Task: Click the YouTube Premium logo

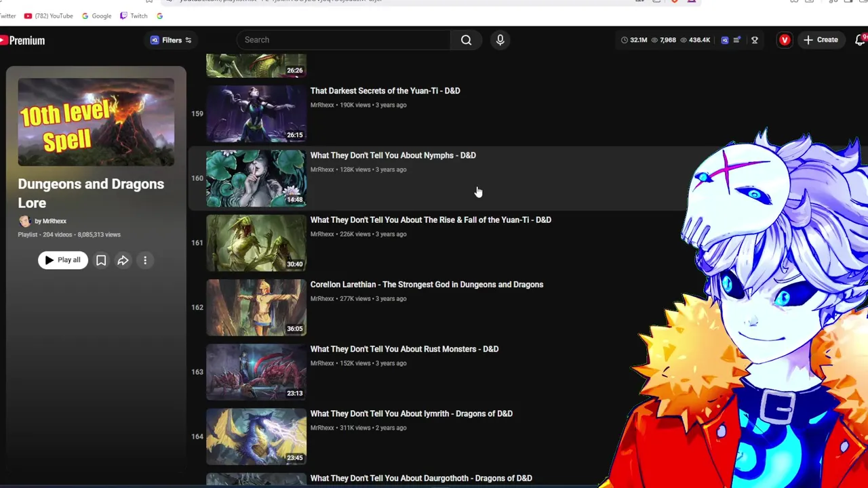Action: pyautogui.click(x=22, y=41)
